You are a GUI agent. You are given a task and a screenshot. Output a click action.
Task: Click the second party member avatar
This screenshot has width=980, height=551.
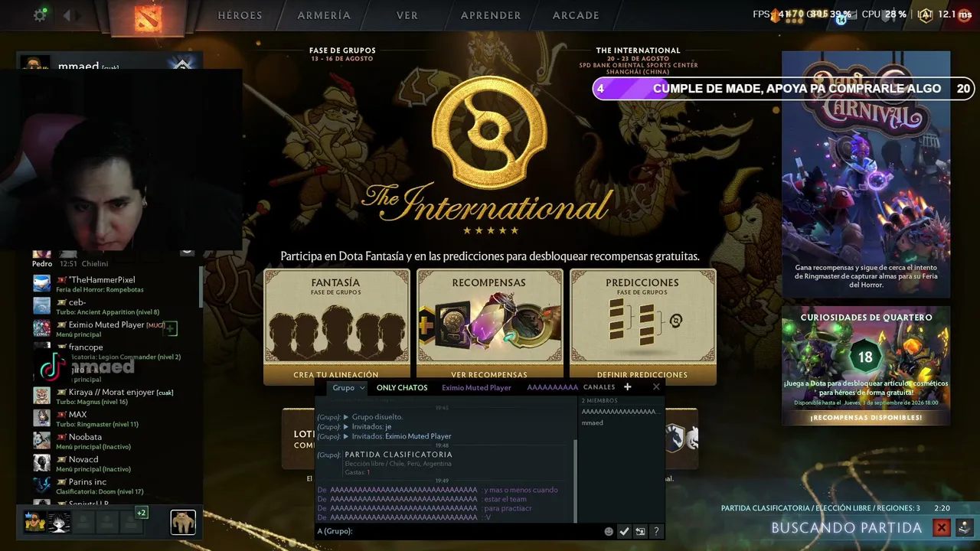(60, 522)
